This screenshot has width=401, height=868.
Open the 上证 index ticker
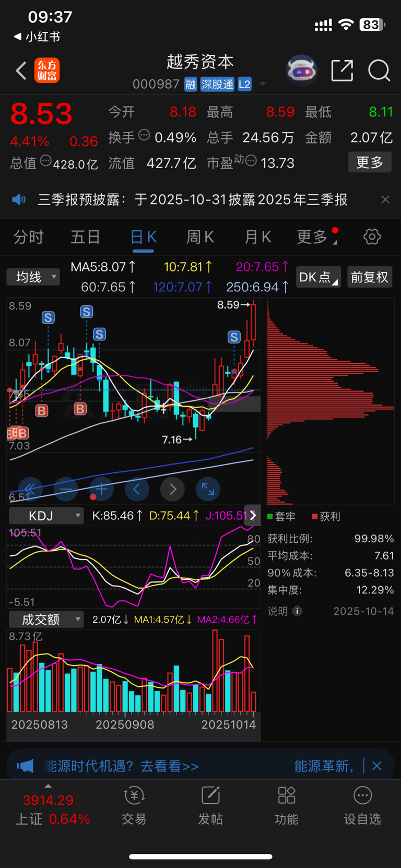52,809
